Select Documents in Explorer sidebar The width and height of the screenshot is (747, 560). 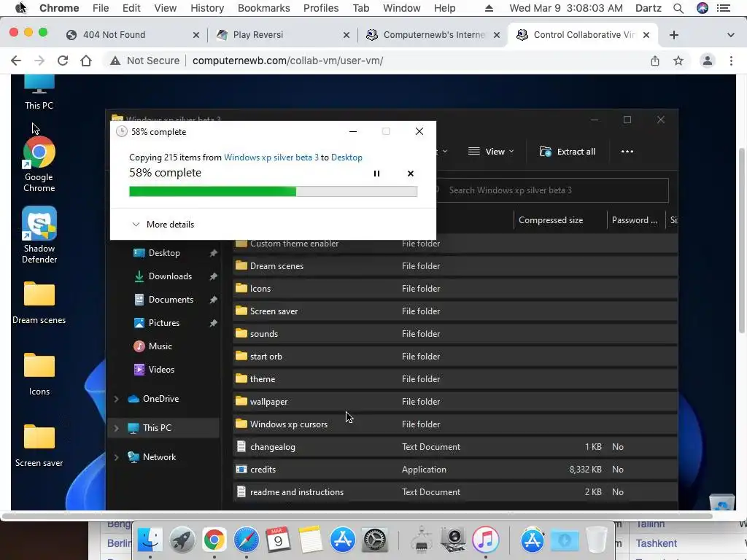(x=171, y=300)
